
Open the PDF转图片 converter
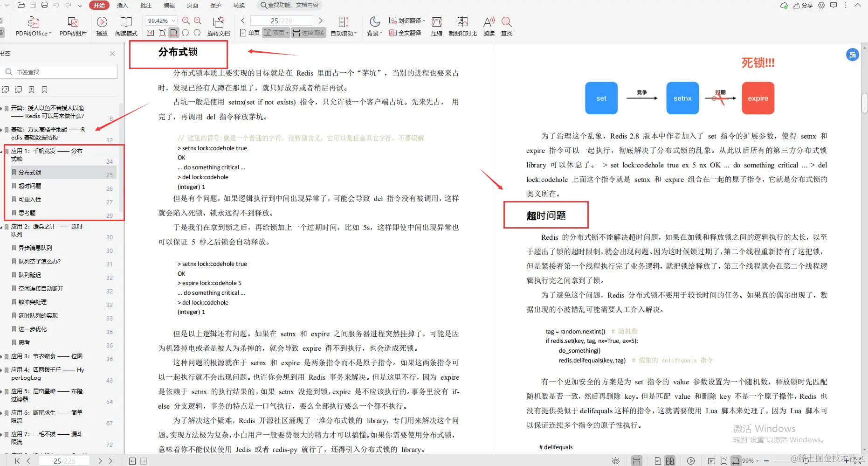coord(73,26)
